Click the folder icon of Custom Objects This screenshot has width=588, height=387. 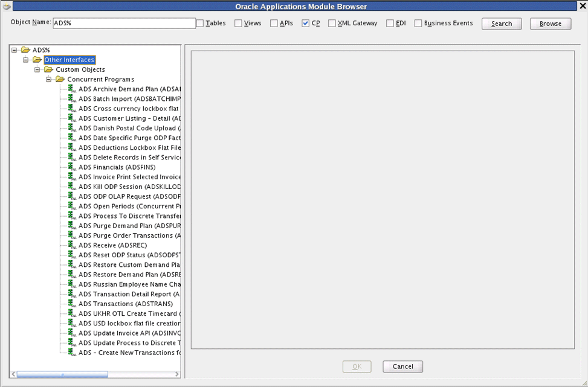coord(49,69)
